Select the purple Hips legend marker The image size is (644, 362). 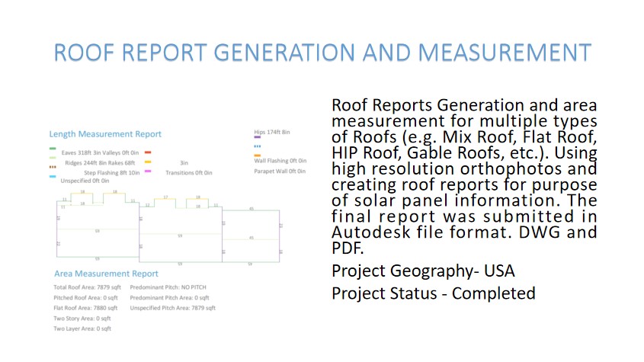point(258,137)
